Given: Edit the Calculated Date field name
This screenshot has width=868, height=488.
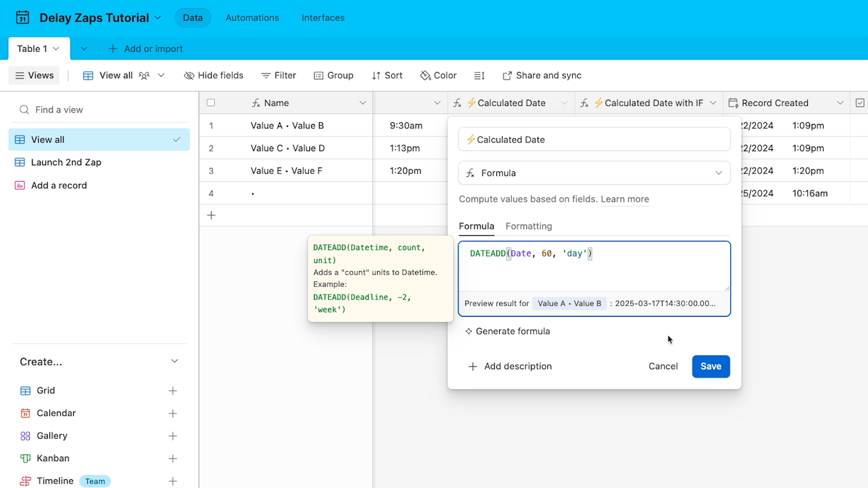Looking at the screenshot, I should (594, 139).
